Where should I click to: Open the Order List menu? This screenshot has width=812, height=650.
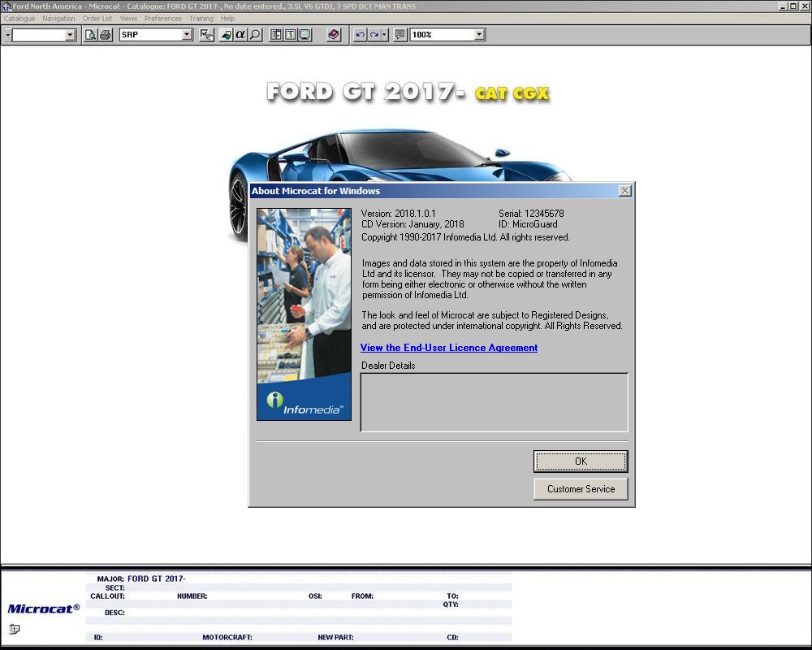[x=97, y=18]
